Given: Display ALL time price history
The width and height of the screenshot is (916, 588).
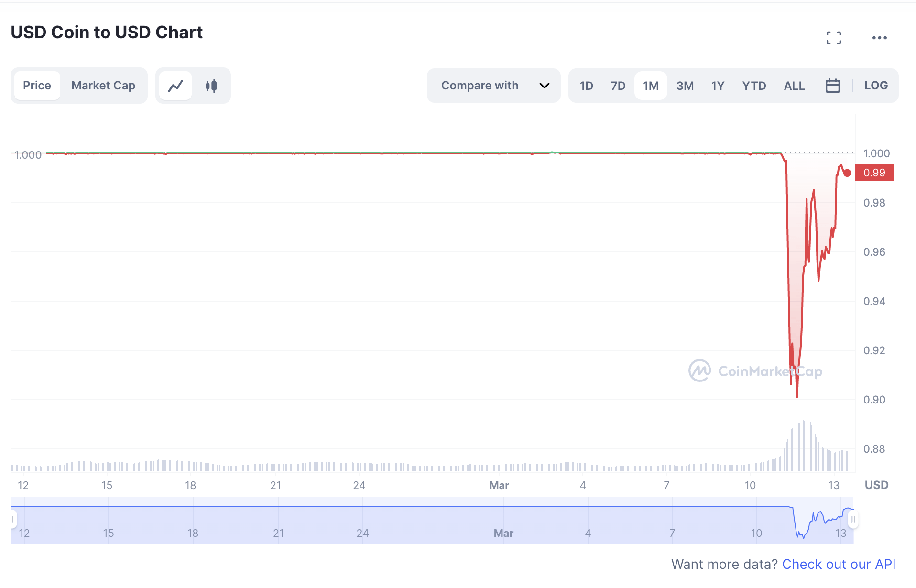Looking at the screenshot, I should coord(794,86).
